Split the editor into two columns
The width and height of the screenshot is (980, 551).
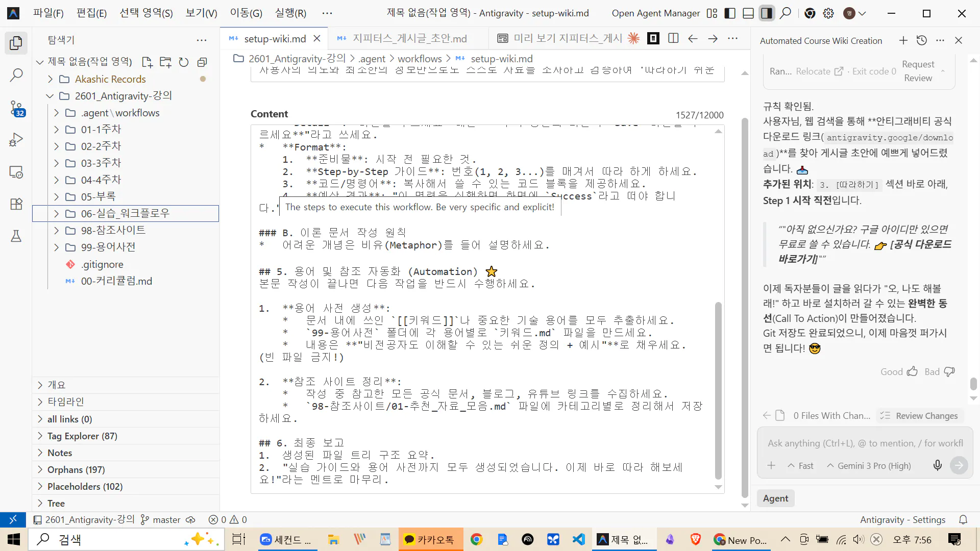click(x=673, y=38)
